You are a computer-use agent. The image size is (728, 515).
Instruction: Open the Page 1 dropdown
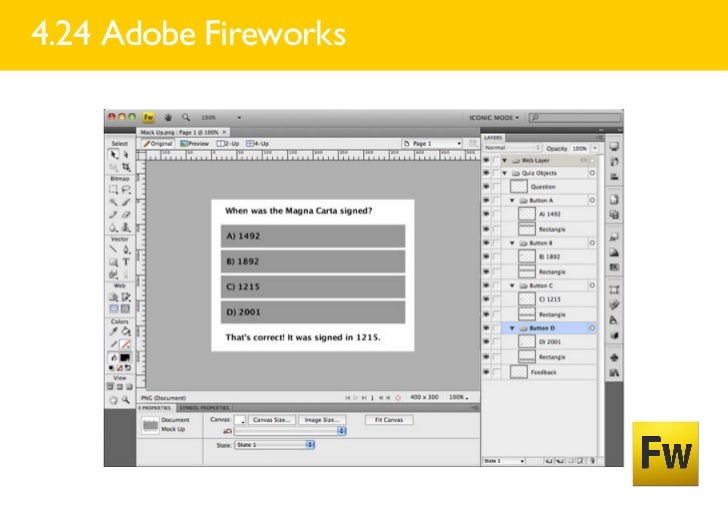[x=432, y=143]
